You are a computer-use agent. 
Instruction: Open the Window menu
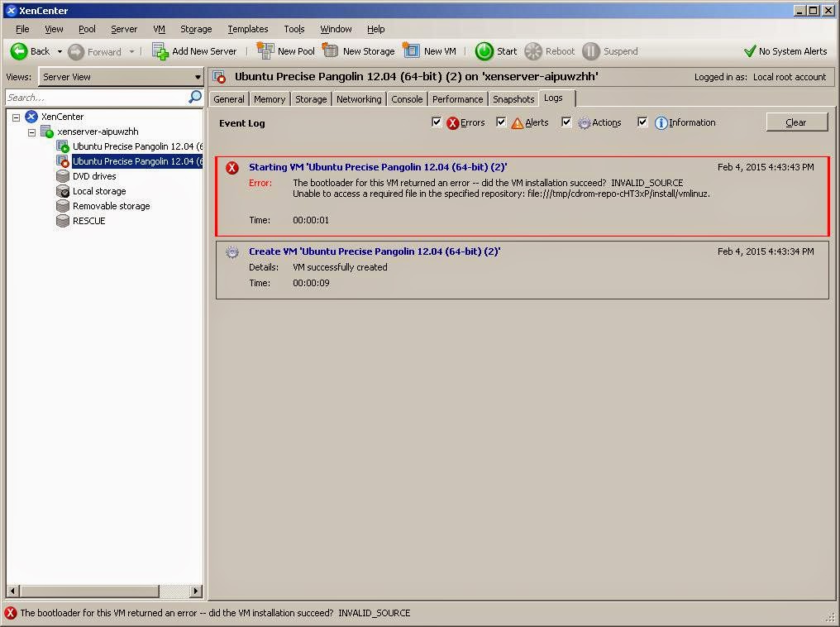(336, 29)
